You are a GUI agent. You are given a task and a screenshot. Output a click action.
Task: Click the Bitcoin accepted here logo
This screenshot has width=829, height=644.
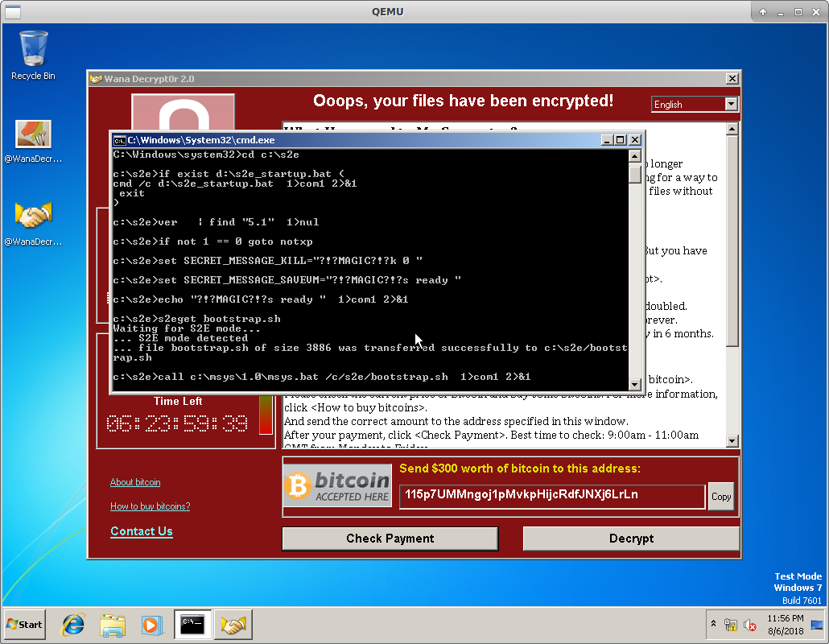coord(338,485)
